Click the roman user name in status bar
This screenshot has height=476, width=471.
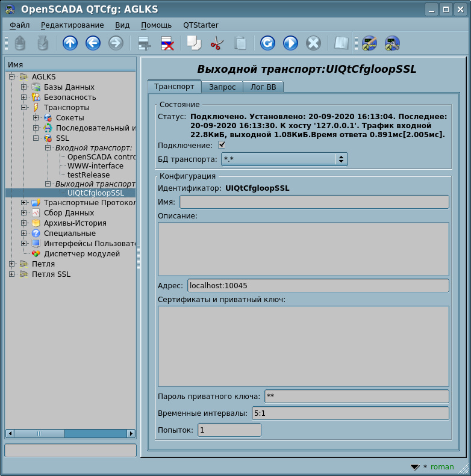pyautogui.click(x=442, y=467)
